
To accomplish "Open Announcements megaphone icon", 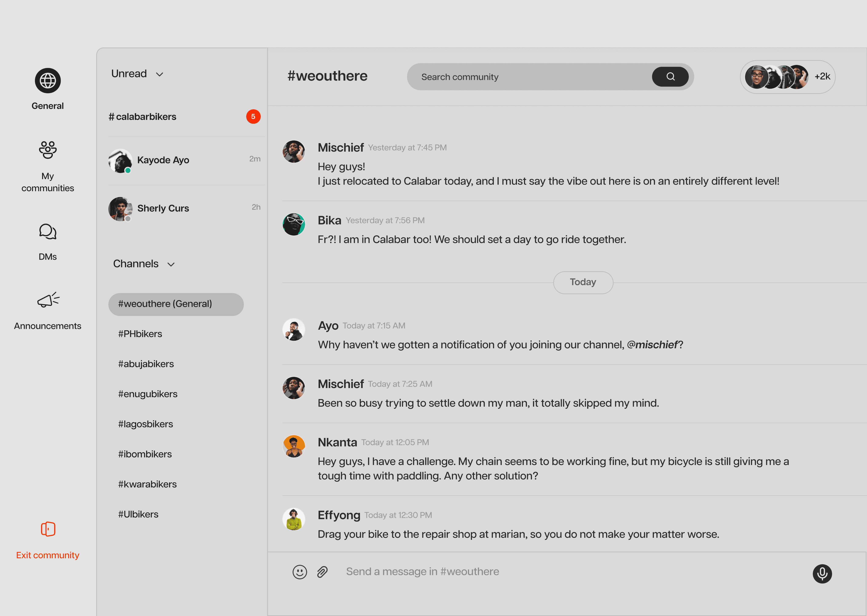I will coord(48,300).
